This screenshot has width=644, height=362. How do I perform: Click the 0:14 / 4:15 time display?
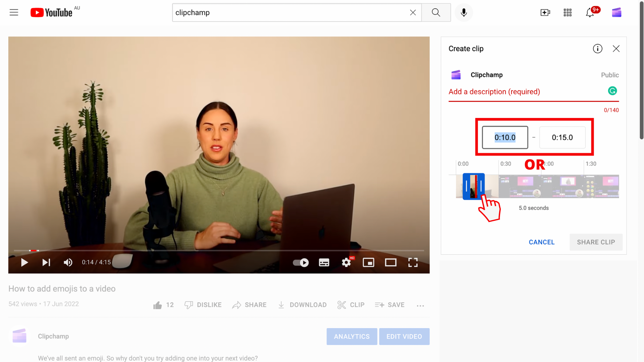pyautogui.click(x=96, y=262)
